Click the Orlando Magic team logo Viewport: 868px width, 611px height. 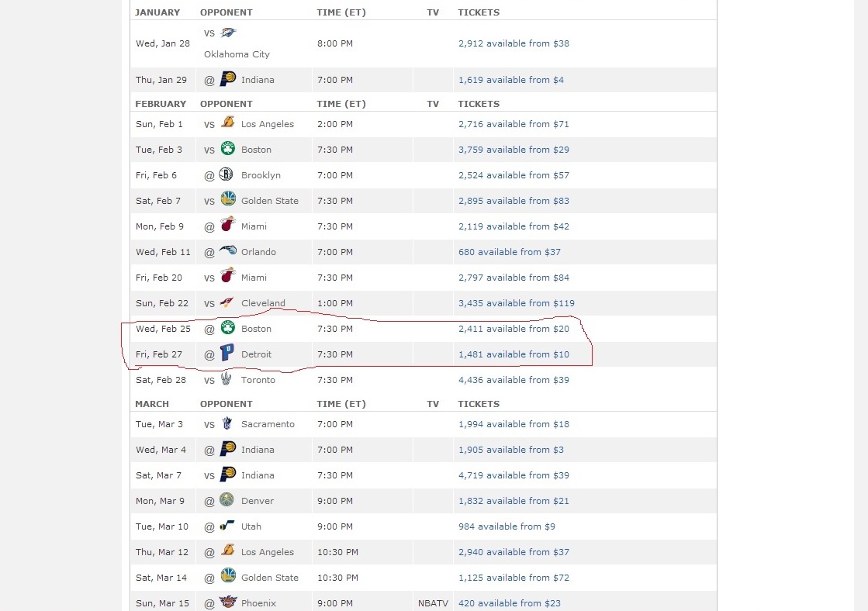coord(227,251)
